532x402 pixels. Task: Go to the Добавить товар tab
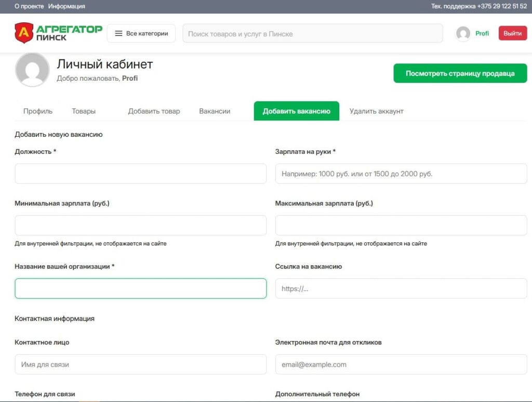tap(154, 111)
